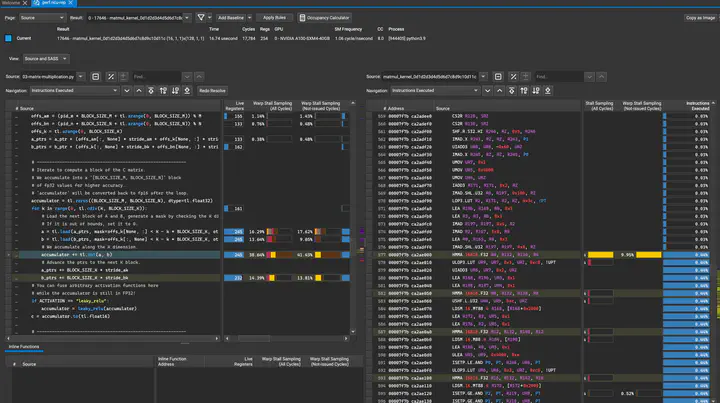720x403 pixels.
Task: Select the Inline Functions tab
Action: tap(24, 347)
